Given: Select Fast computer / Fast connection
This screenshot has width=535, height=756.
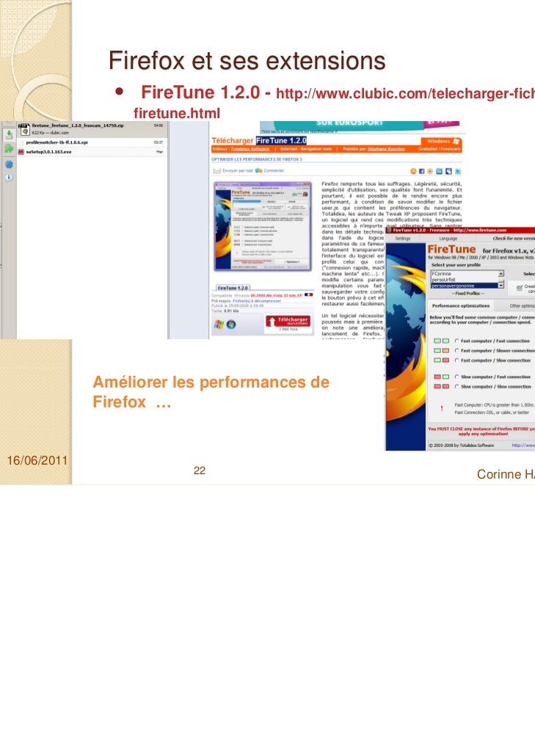Looking at the screenshot, I should pos(492,341).
